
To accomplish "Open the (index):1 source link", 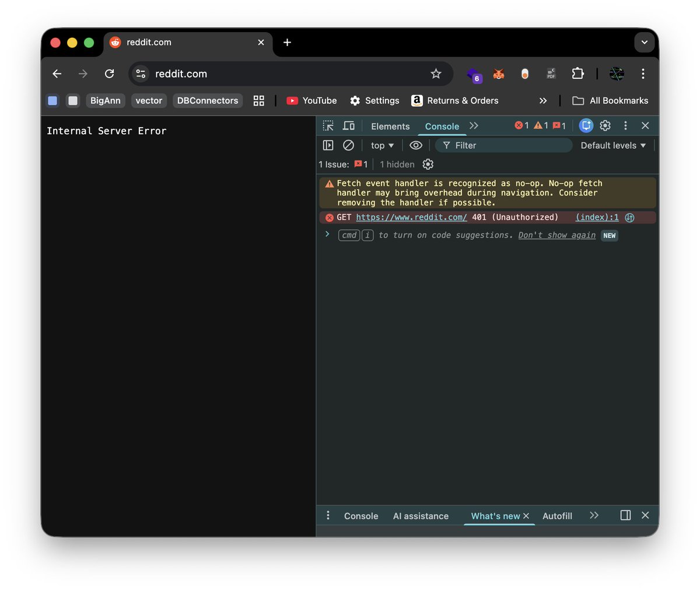I will coord(597,217).
